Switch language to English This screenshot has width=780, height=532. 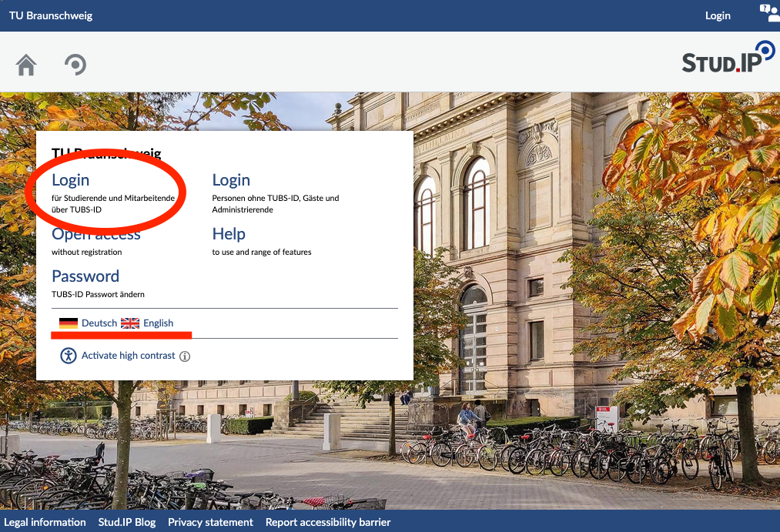(158, 323)
